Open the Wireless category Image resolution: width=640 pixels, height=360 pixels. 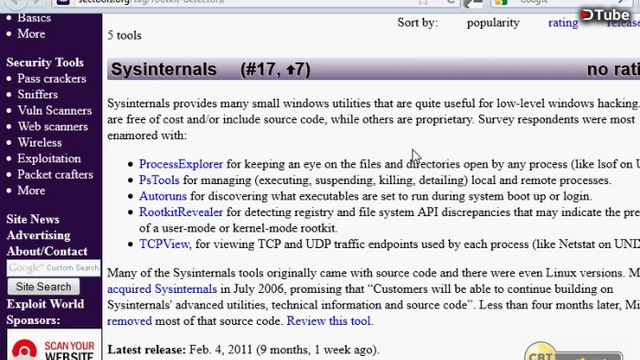tap(40, 142)
